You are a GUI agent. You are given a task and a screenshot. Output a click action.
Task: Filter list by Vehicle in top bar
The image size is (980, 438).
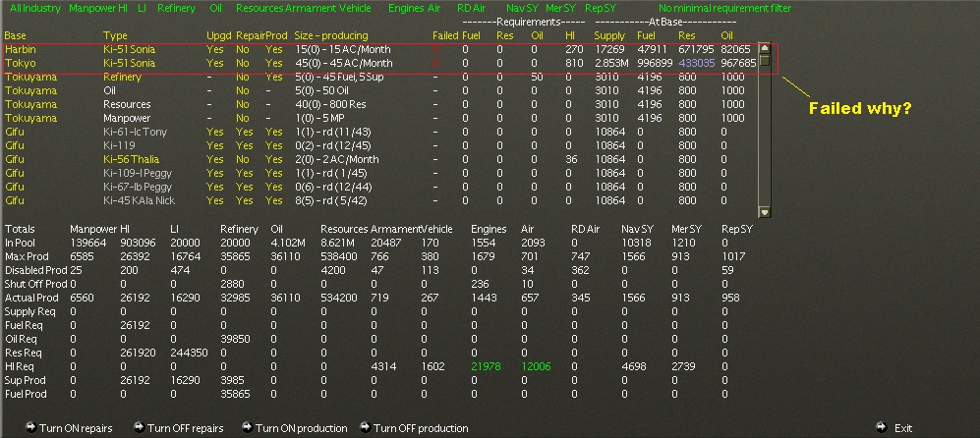click(355, 8)
